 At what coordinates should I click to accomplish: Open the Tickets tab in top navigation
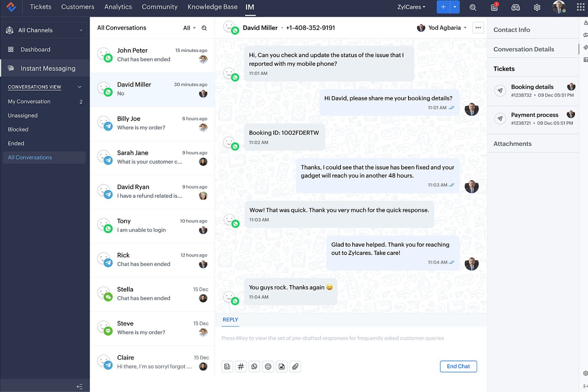[x=41, y=7]
